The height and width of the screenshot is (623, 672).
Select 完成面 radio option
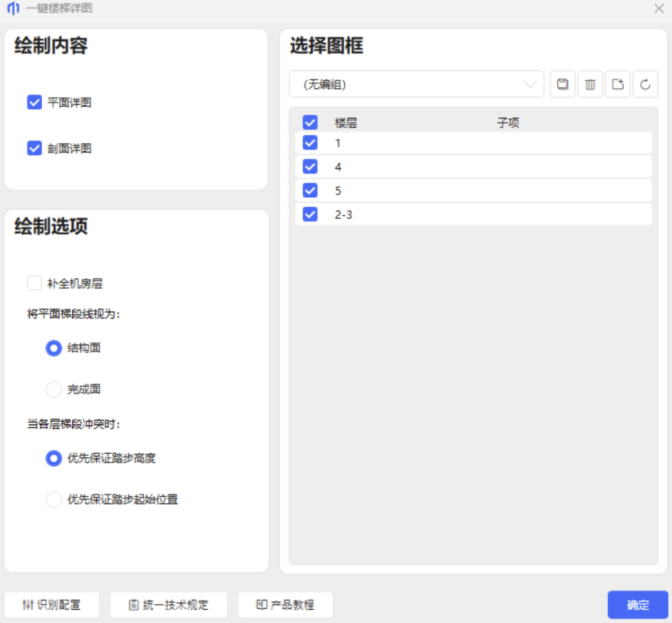54,389
